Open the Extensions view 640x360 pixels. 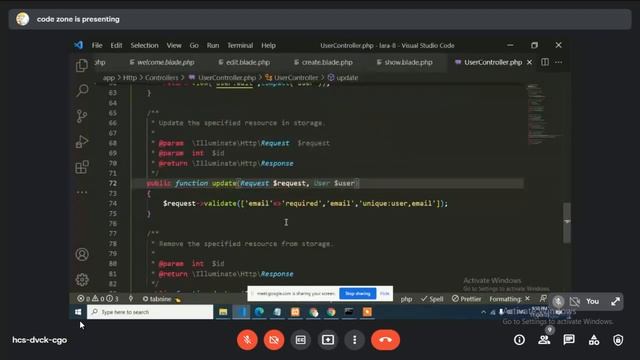82,167
